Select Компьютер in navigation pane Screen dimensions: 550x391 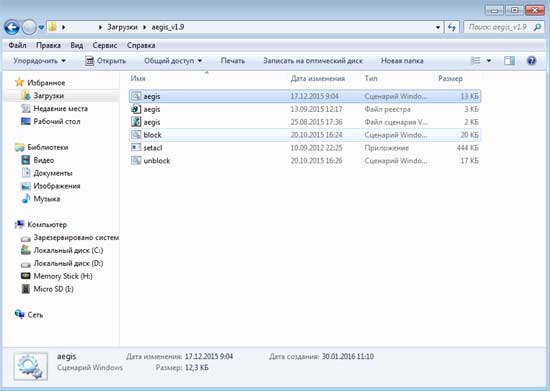coord(47,224)
